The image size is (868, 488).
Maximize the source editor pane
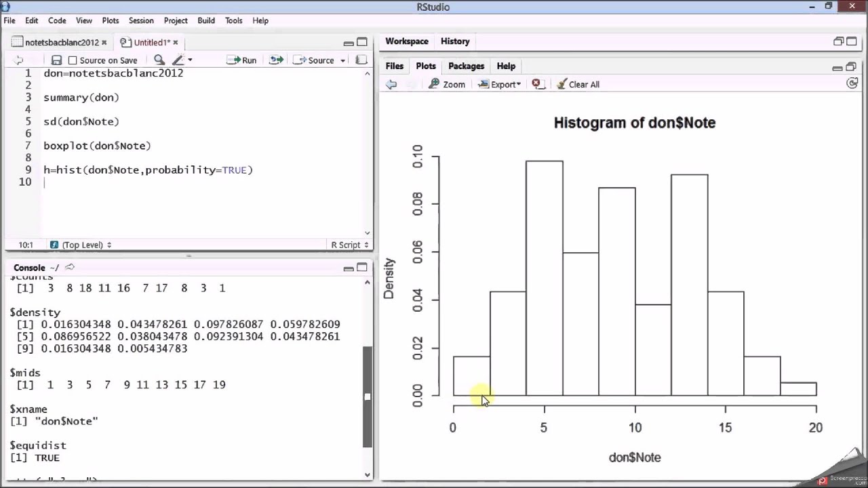pos(362,42)
